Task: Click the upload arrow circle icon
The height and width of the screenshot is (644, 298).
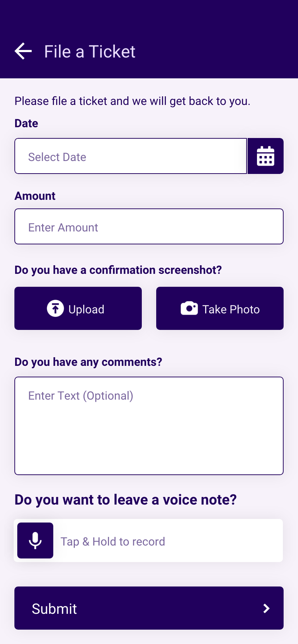Action: (55, 309)
